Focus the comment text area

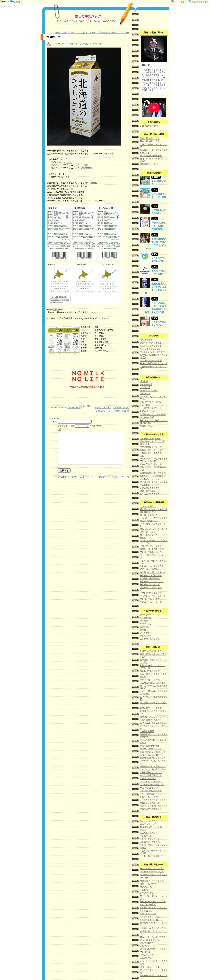point(90,448)
